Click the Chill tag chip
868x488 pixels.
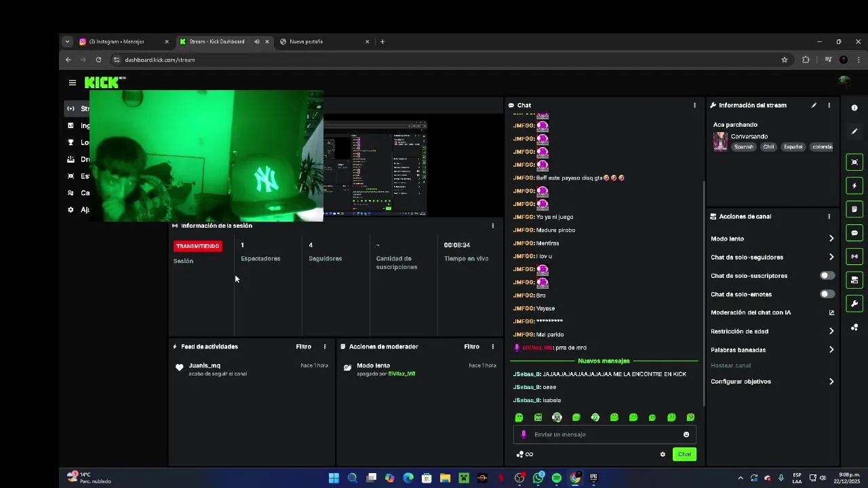click(x=768, y=147)
